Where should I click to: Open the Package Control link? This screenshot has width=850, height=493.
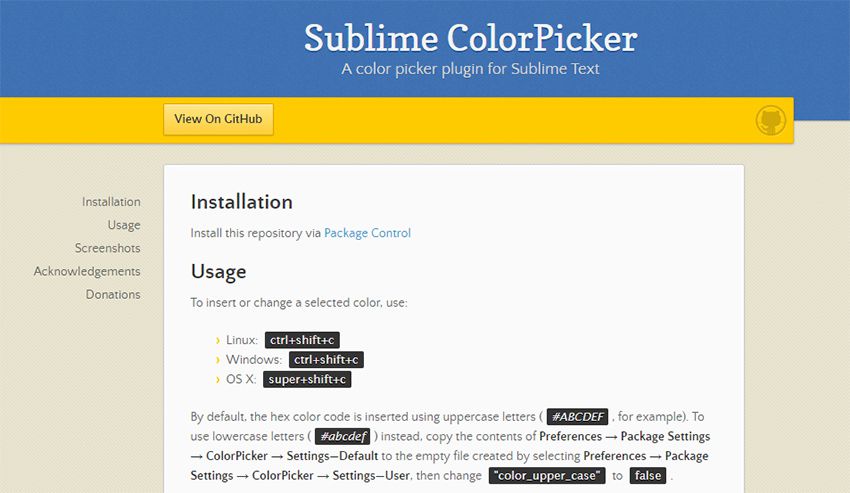pos(367,233)
